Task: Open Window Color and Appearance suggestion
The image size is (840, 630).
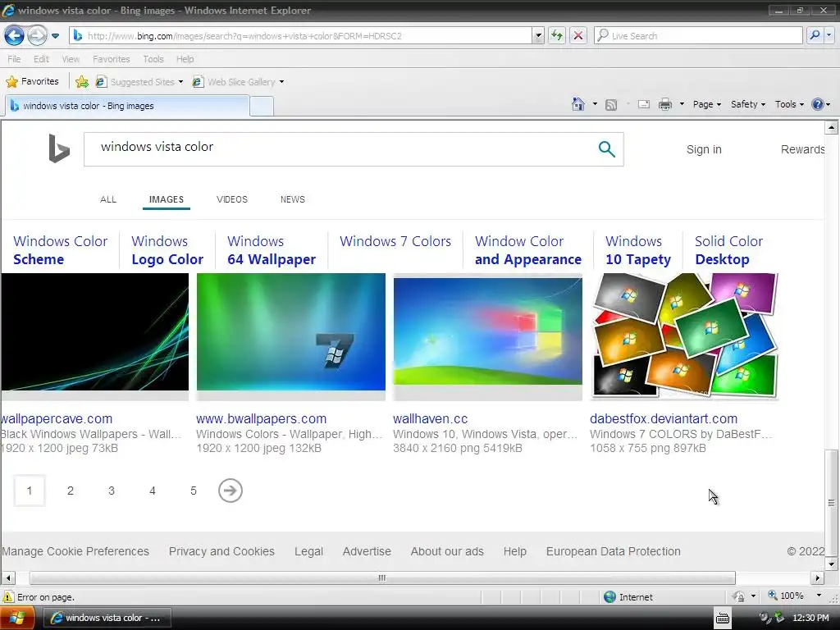Action: click(x=527, y=250)
